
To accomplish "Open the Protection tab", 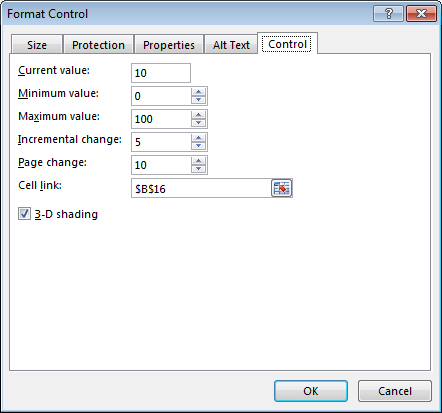I will (98, 45).
